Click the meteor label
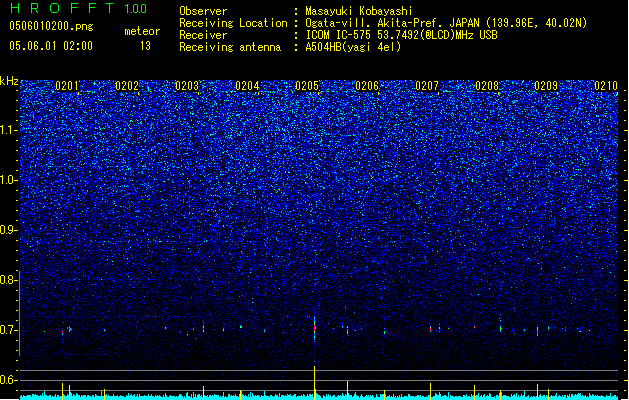The height and width of the screenshot is (400, 629). [x=142, y=31]
